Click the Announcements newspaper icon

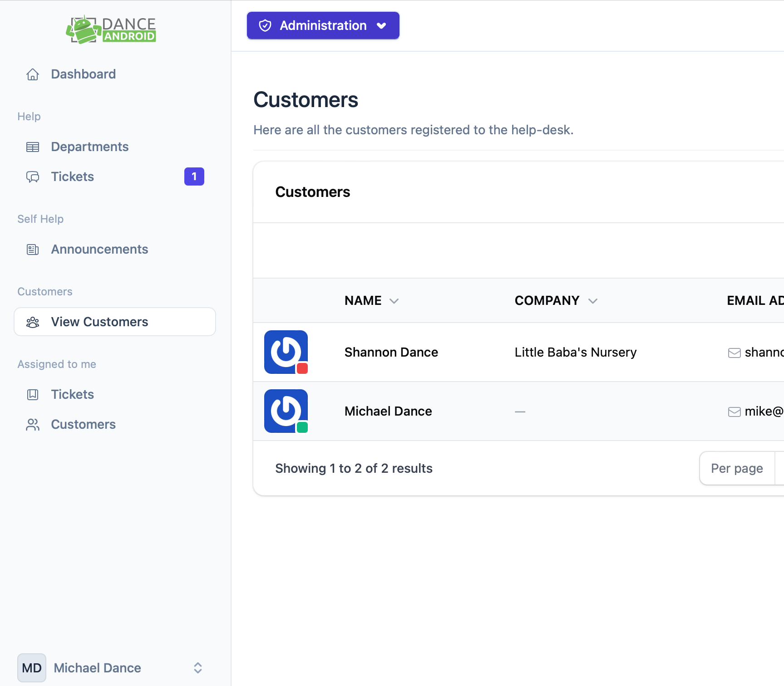pos(33,250)
